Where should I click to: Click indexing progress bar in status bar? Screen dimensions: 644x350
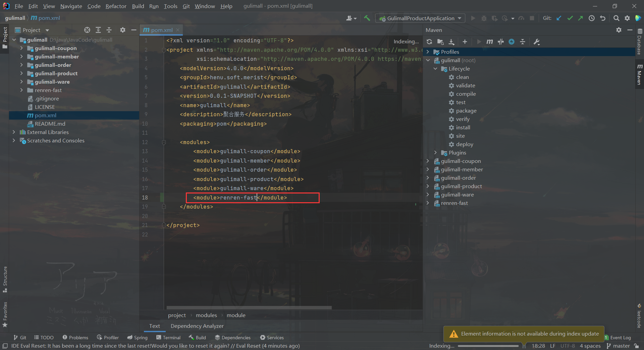click(x=488, y=346)
